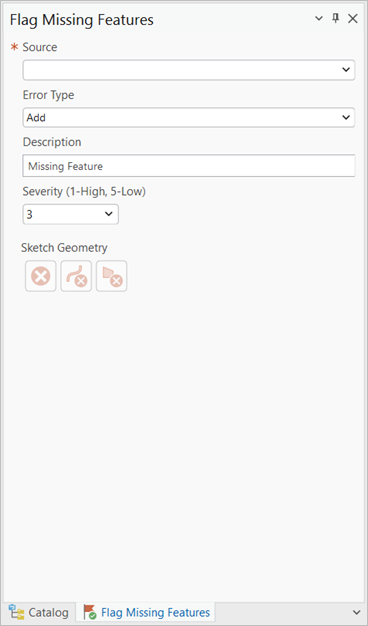The image size is (368, 626).
Task: Click the Flag Missing Features pane title
Action: pos(82,19)
